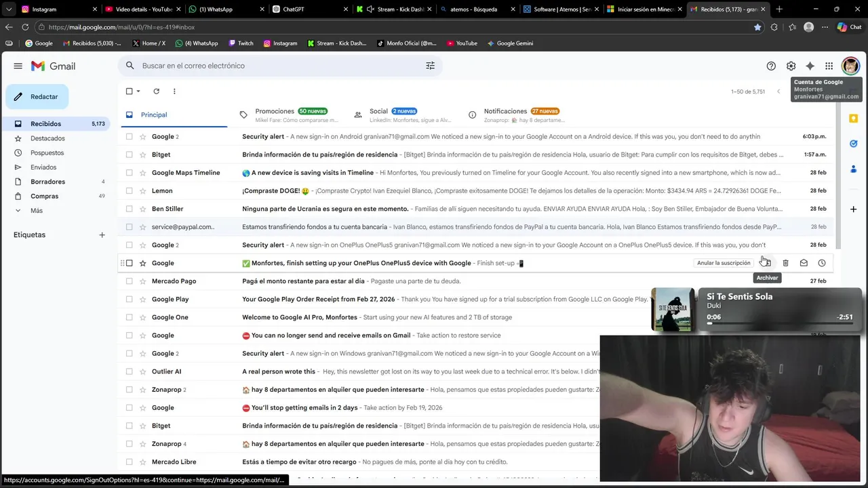Click Anular la suscripción button
The image size is (868, 488).
(724, 263)
